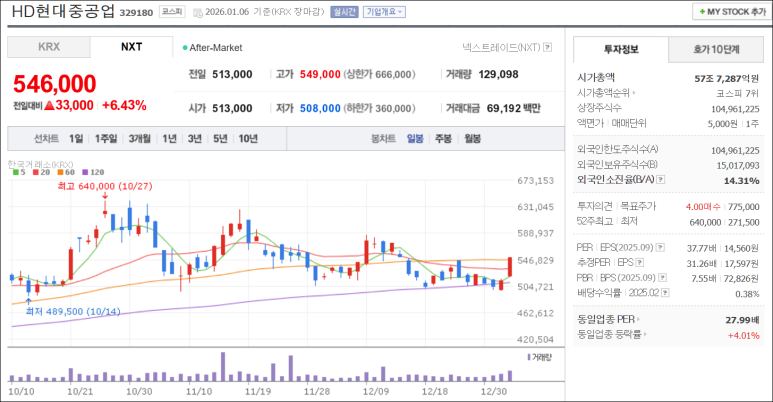Select the 주봉 weekly candle chart
Viewport: 773px width, 402px height.
click(x=443, y=139)
